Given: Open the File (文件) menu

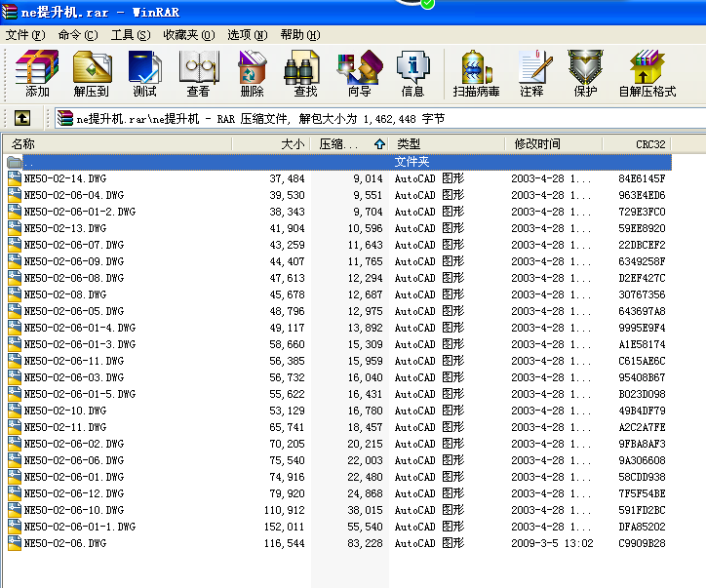Looking at the screenshot, I should (x=25, y=34).
